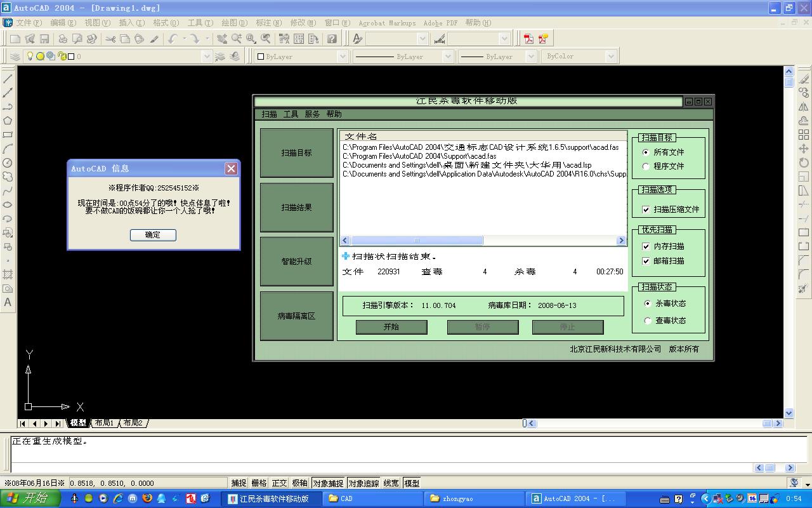Click the Help question mark icon
The image size is (812, 508).
point(332,39)
